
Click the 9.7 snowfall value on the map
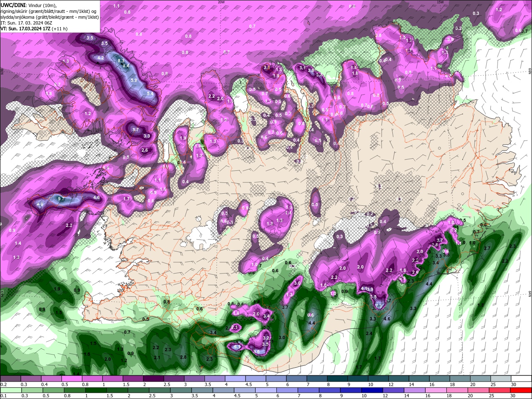(61, 199)
